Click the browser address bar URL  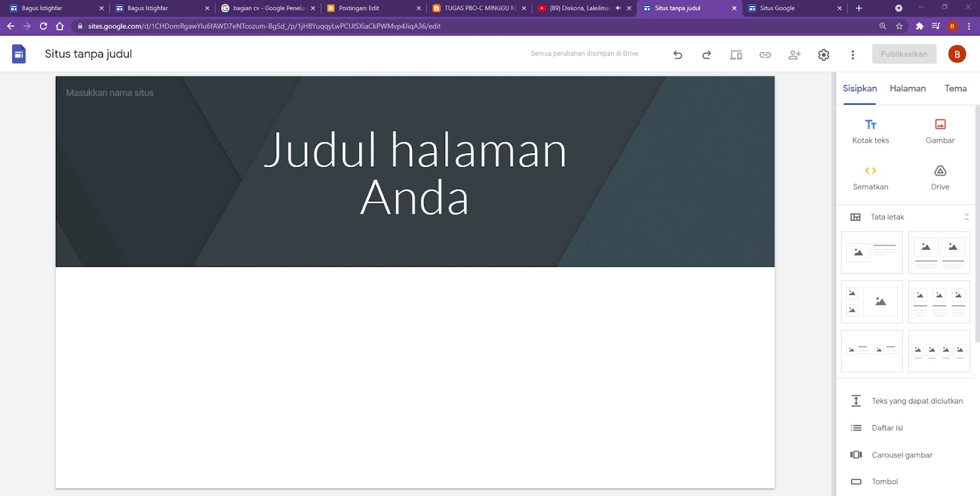click(264, 26)
